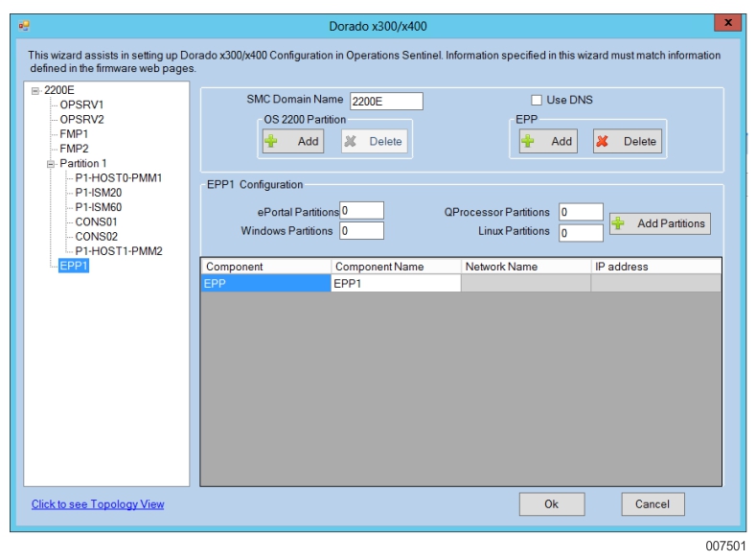Click the green plus icon in OS 2200 Partition
This screenshot has width=756, height=560.
(x=271, y=141)
